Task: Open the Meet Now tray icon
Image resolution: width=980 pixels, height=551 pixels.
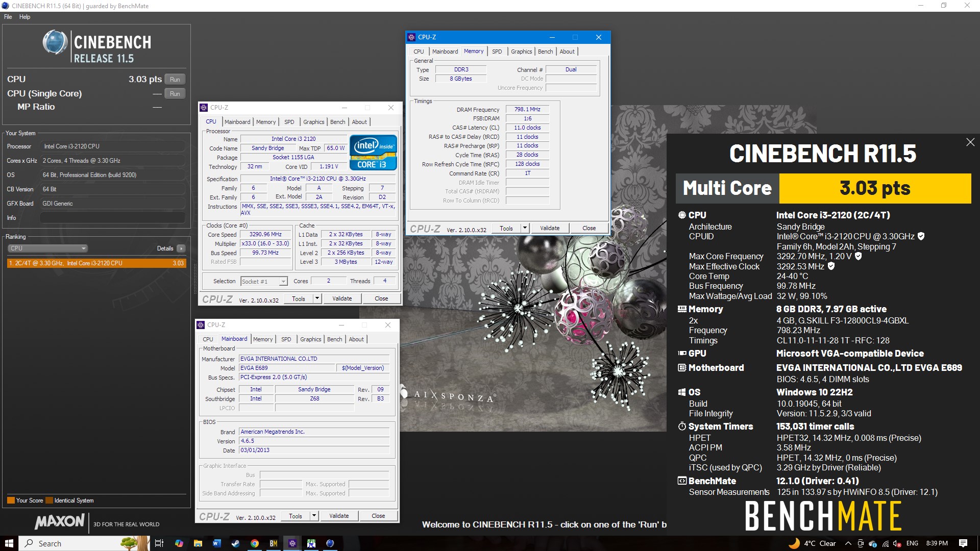Action: [x=861, y=543]
